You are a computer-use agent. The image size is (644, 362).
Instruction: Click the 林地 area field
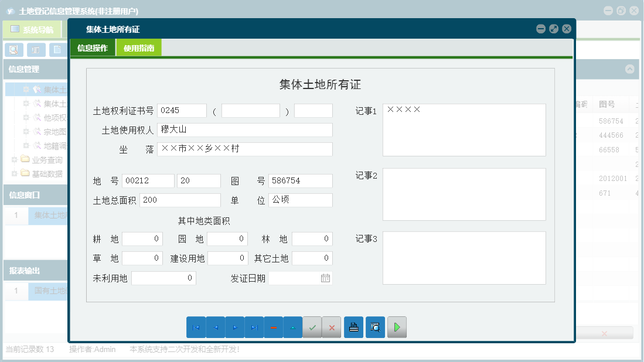312,238
